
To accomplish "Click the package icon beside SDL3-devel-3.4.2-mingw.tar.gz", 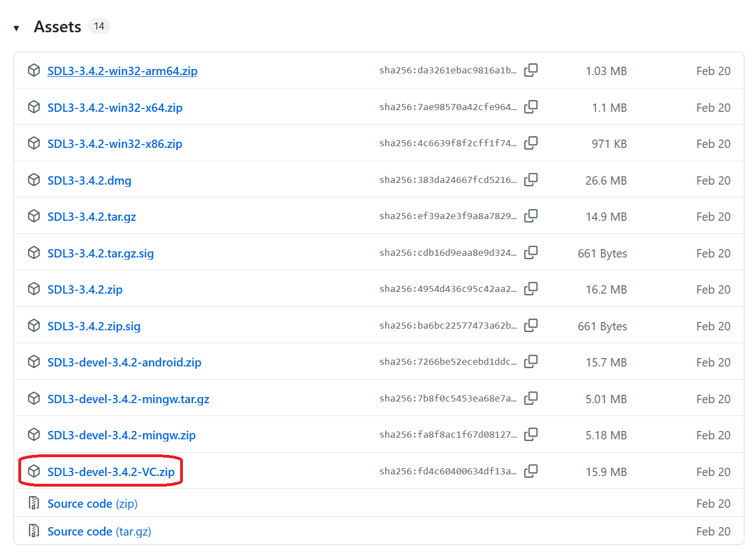I will (x=34, y=398).
